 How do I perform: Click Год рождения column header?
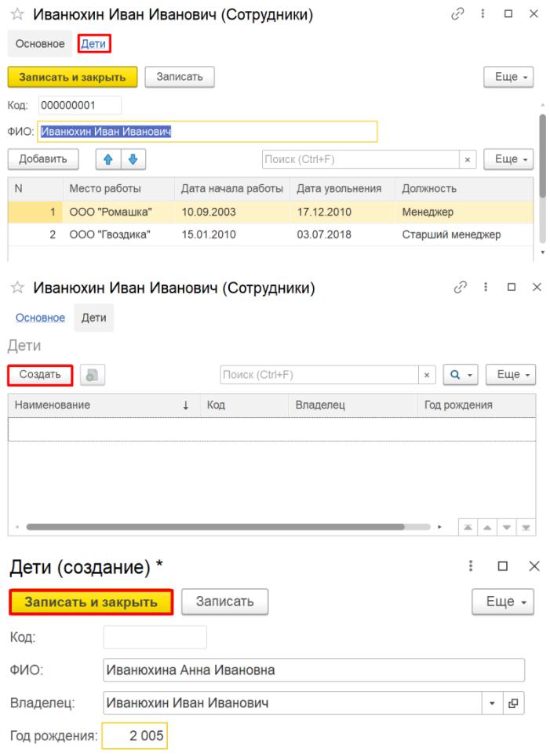tap(477, 405)
